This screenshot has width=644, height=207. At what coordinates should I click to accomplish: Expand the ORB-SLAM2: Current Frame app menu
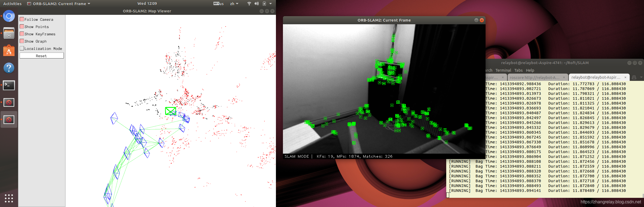(x=59, y=4)
